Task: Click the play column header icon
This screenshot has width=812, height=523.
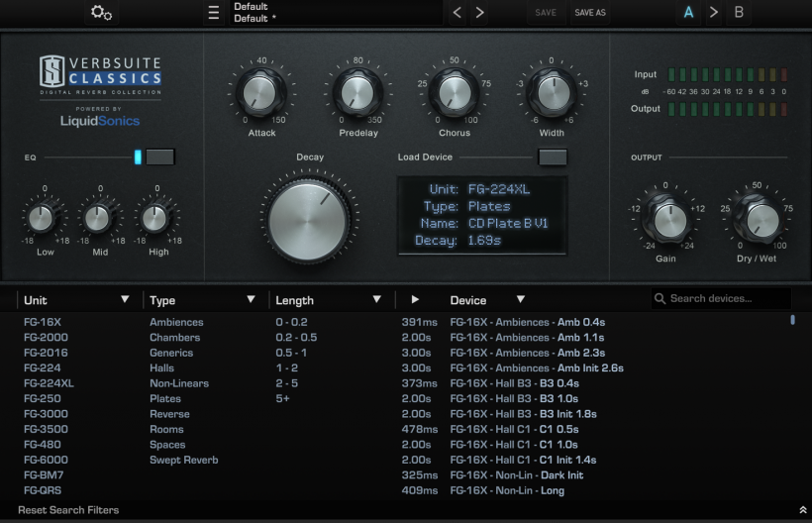Action: (x=415, y=299)
